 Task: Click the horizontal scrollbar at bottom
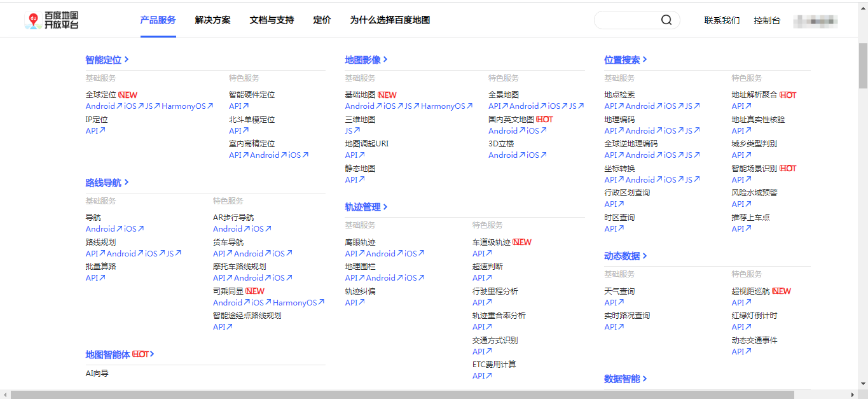click(x=402, y=395)
